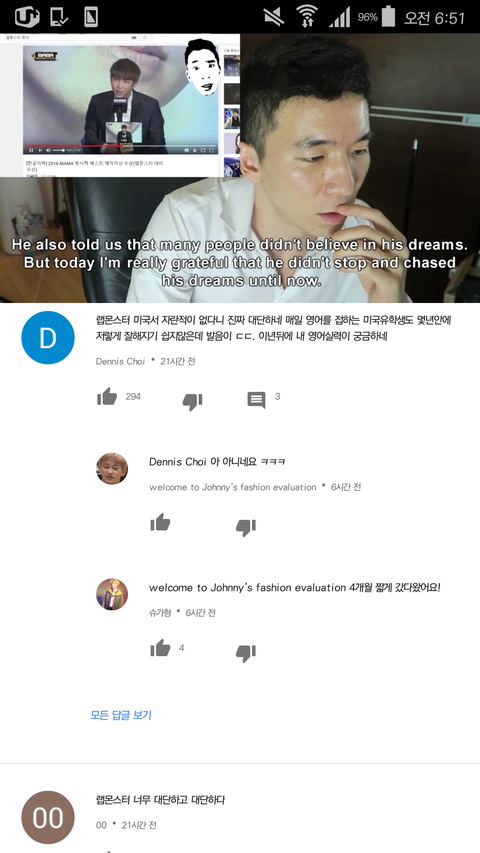Like Dennis Choi's comment with 294 likes
480x853 pixels.
coord(107,397)
